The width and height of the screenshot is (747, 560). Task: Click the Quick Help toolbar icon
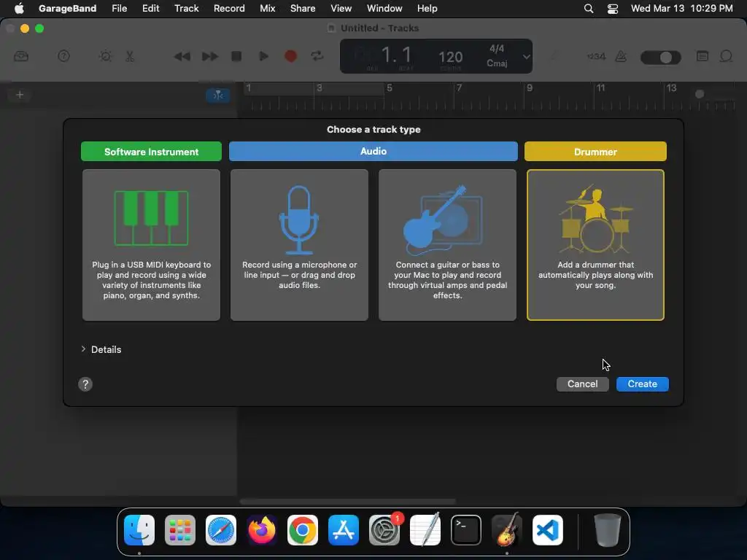coord(63,56)
